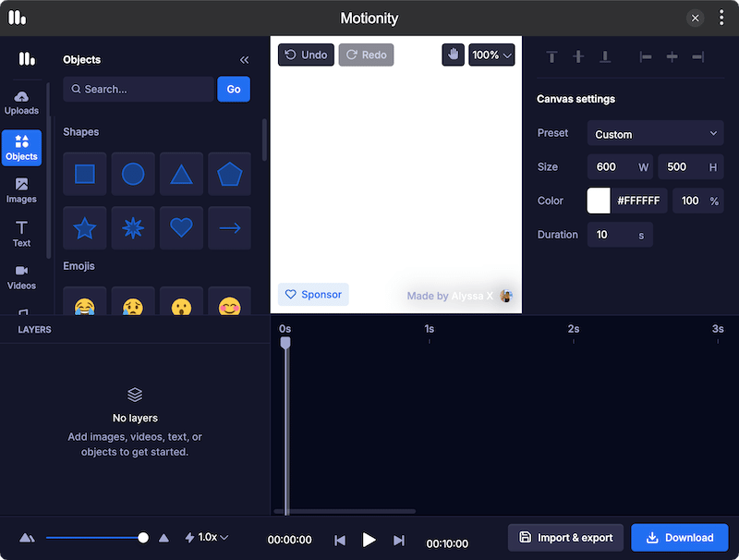Open the 1.0x playback speed dropdown

click(x=206, y=538)
